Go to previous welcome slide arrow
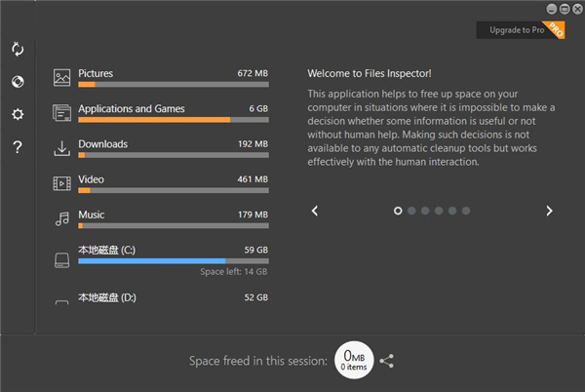585x392 pixels. pos(315,211)
